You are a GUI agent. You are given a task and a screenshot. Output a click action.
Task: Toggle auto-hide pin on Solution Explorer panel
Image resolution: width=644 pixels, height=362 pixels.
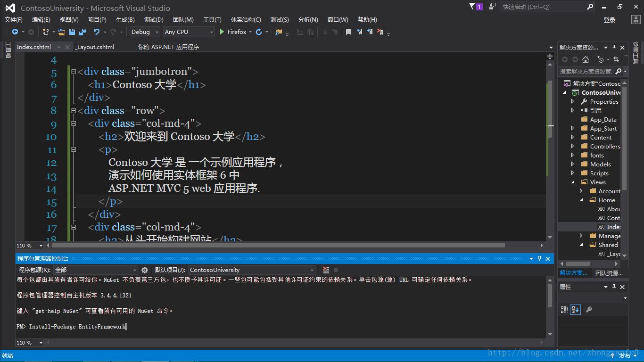[x=614, y=48]
